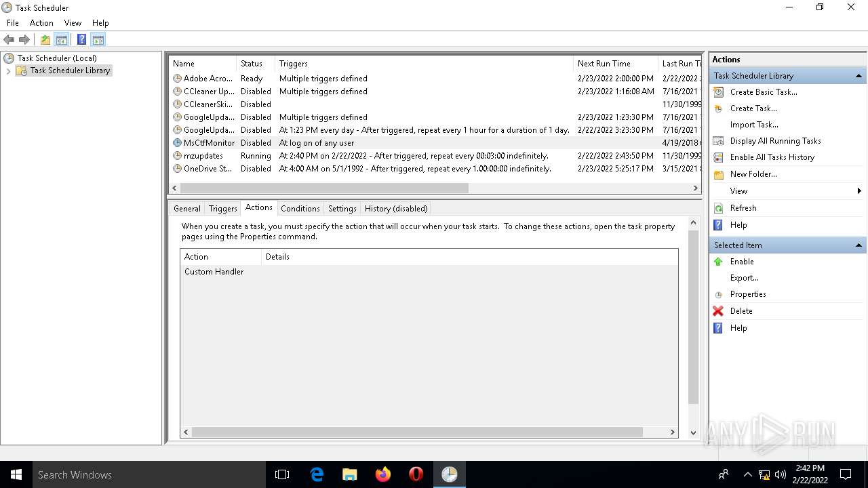This screenshot has height=488, width=868.
Task: Expand the Task Scheduler Library tree node
Action: [x=8, y=70]
